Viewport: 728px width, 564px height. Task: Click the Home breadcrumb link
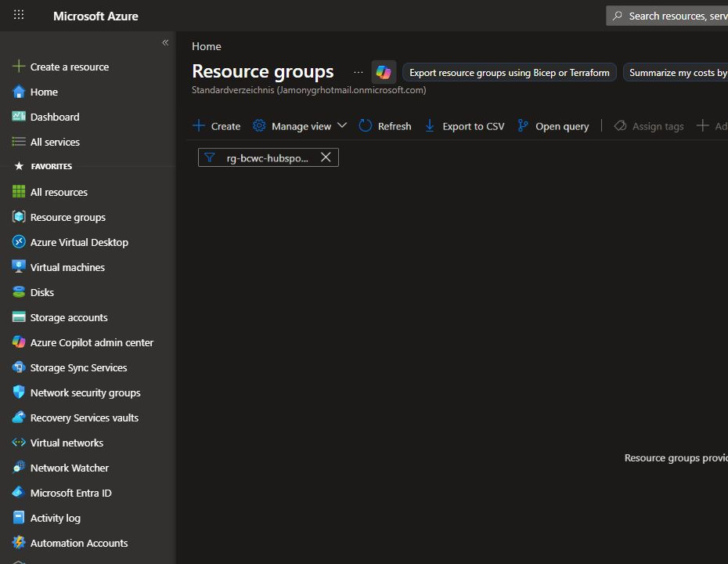click(x=207, y=46)
